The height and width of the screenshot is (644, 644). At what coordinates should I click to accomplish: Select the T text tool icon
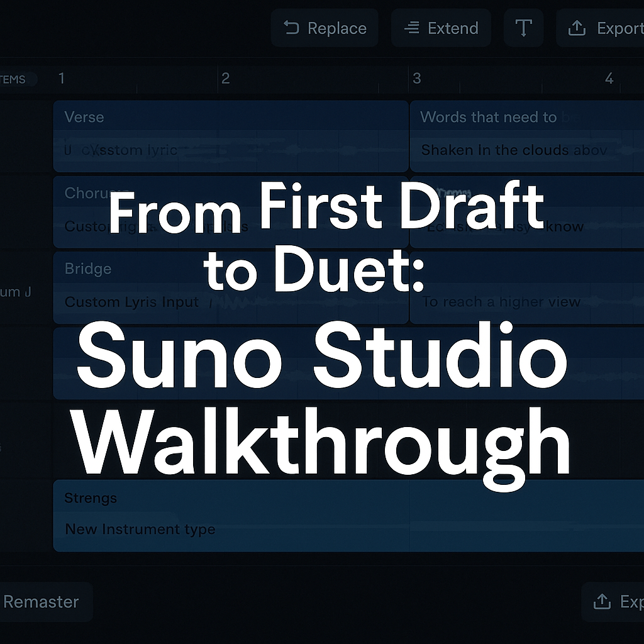[524, 28]
